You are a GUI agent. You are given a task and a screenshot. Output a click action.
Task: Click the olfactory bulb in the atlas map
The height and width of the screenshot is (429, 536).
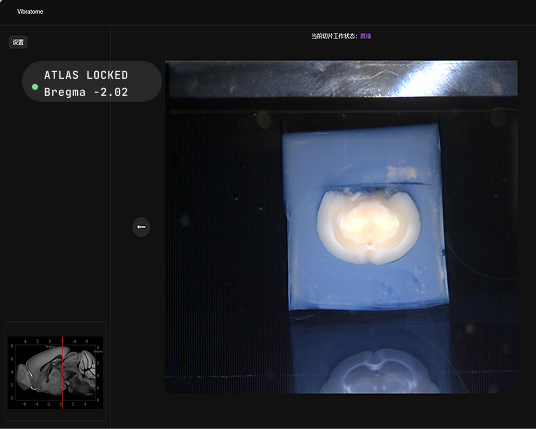click(21, 377)
